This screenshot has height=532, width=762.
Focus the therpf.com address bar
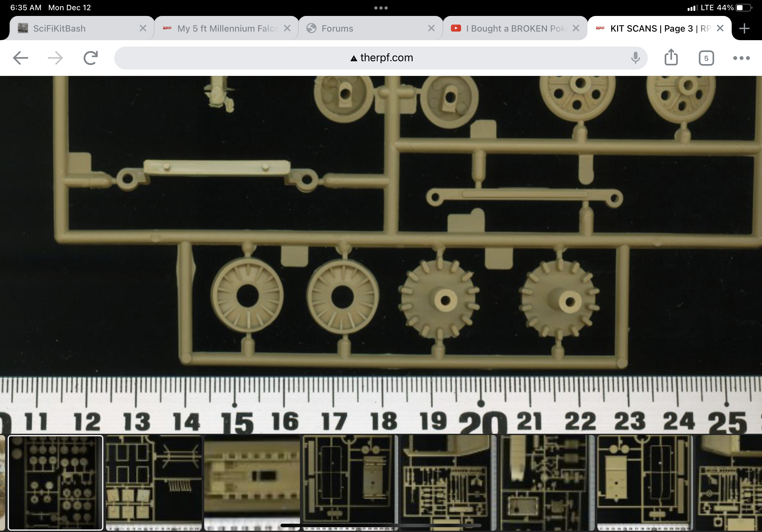click(381, 58)
